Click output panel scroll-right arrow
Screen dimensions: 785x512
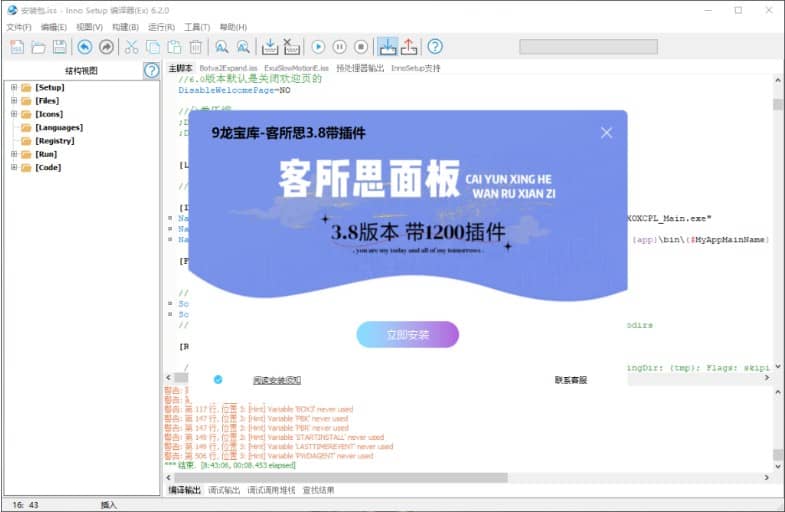[x=766, y=477]
